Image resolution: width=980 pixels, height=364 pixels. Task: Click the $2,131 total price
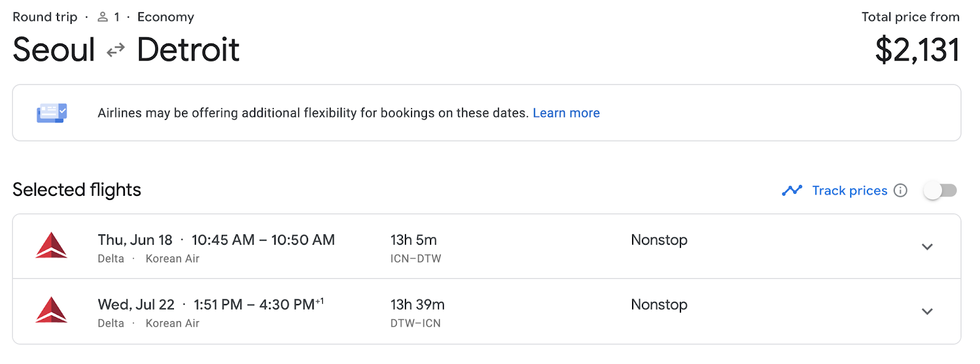tap(917, 50)
